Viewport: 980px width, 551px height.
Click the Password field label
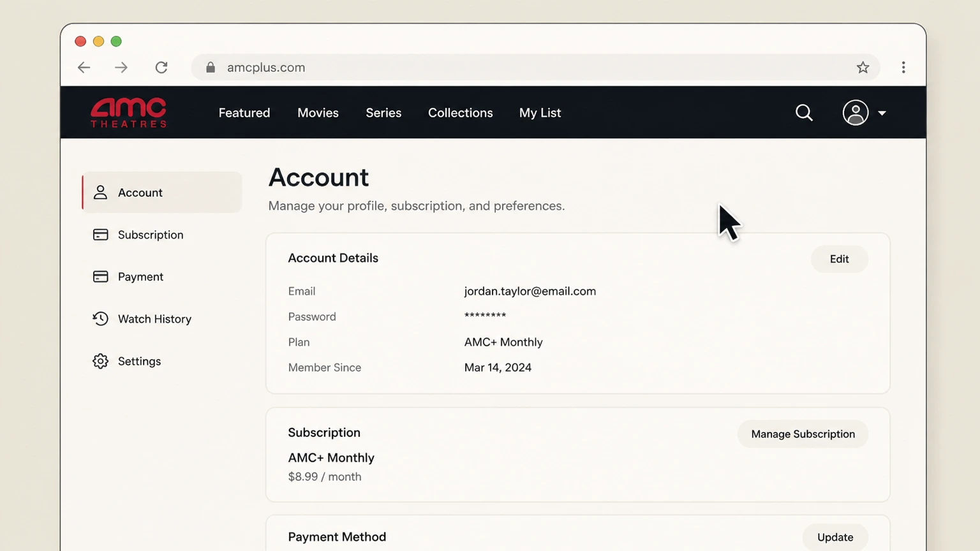pos(311,316)
